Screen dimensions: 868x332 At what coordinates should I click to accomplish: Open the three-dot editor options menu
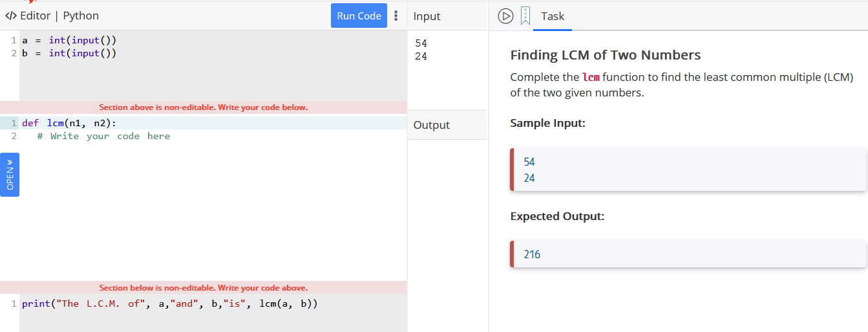396,16
